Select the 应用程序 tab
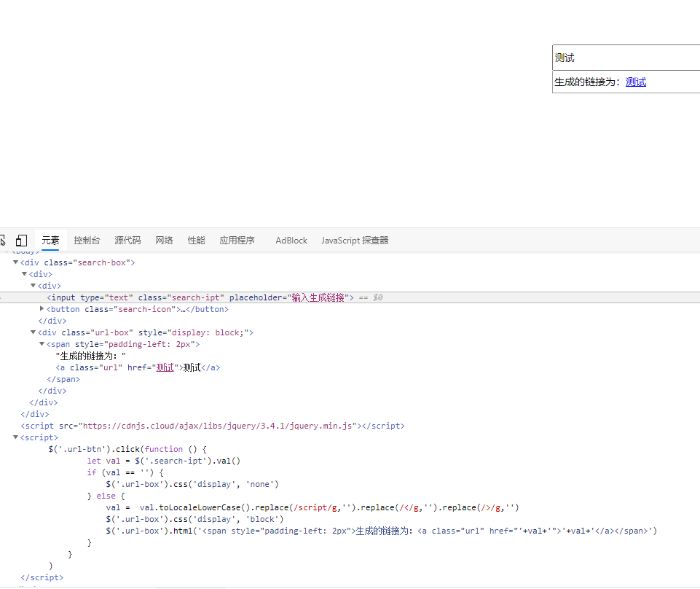Viewport: 700px width, 589px height. [237, 241]
